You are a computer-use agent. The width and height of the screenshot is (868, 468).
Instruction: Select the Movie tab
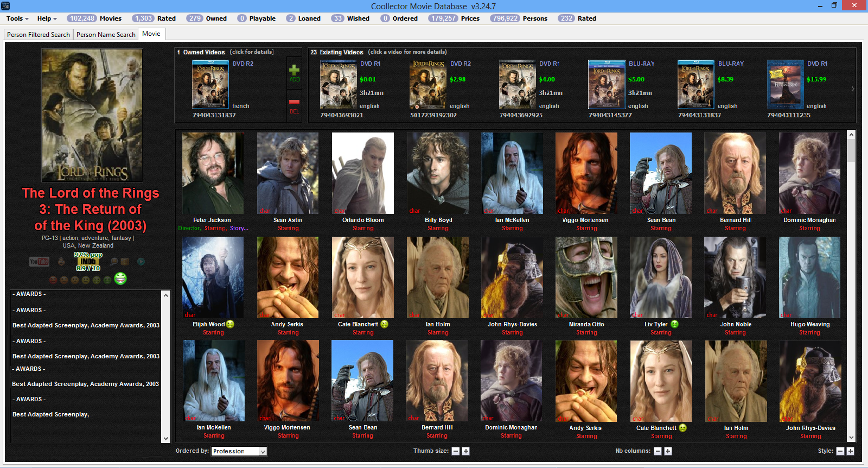tap(151, 34)
